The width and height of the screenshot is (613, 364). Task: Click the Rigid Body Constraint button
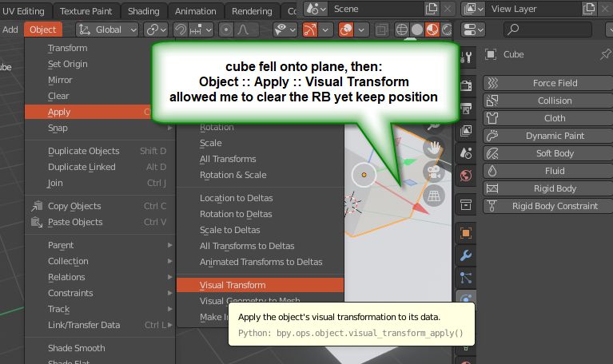[x=548, y=206]
